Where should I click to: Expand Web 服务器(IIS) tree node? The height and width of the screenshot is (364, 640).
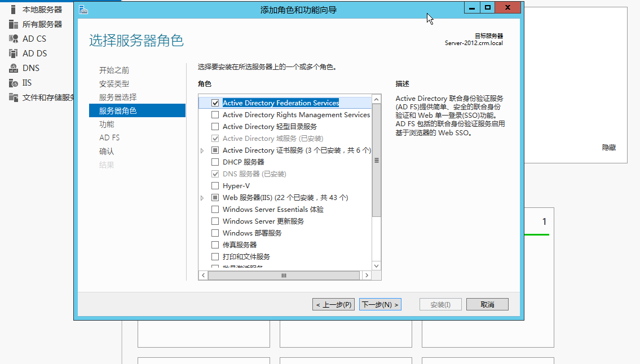coord(202,198)
